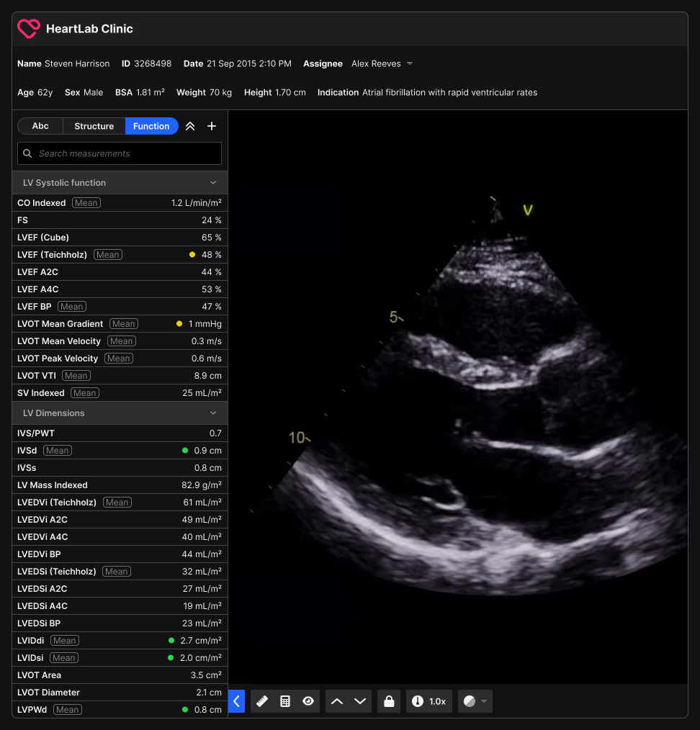The width and height of the screenshot is (700, 730).
Task: Select the IVSs 0.8 cm row
Action: [x=120, y=468]
